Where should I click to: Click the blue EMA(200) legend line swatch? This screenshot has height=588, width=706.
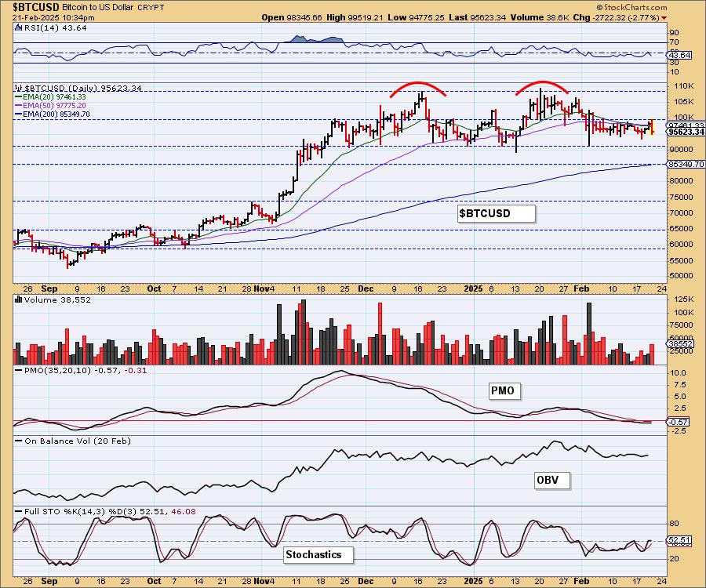tap(19, 114)
